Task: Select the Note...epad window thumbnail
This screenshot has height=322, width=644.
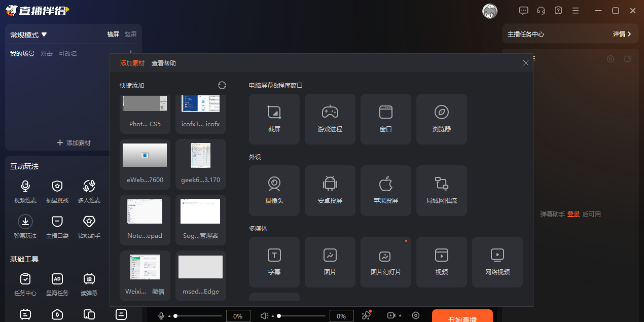Action: click(x=145, y=219)
